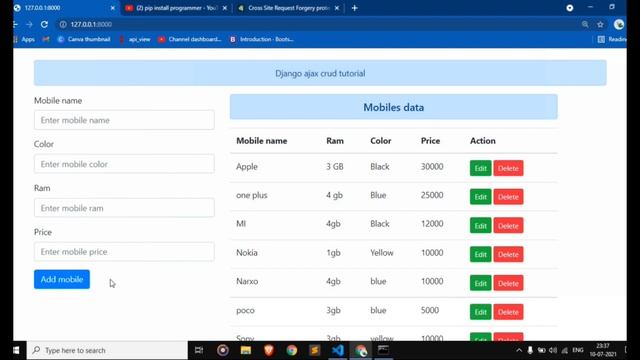Click the Django ajax crud tutorial banner
The height and width of the screenshot is (360, 640).
click(320, 73)
